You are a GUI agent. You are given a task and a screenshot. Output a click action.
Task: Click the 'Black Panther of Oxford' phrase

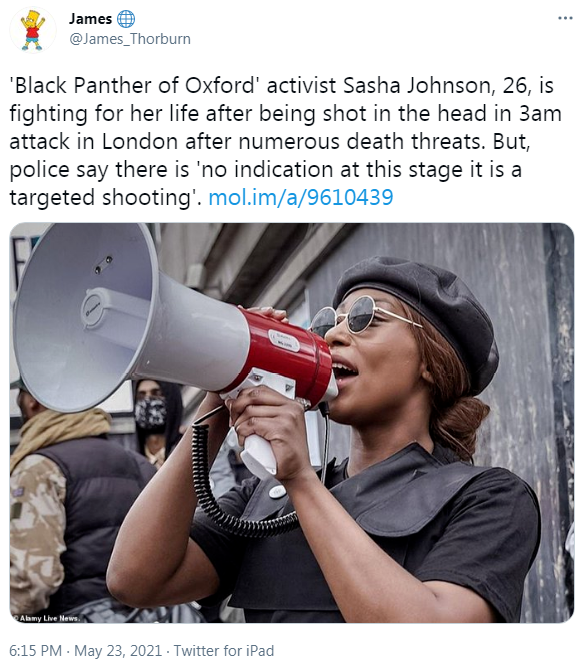135,85
